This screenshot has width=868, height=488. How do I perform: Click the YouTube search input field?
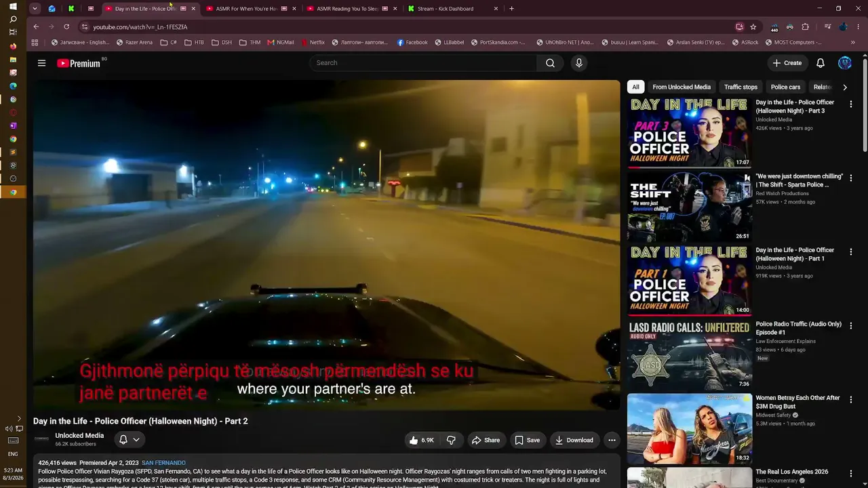(423, 63)
